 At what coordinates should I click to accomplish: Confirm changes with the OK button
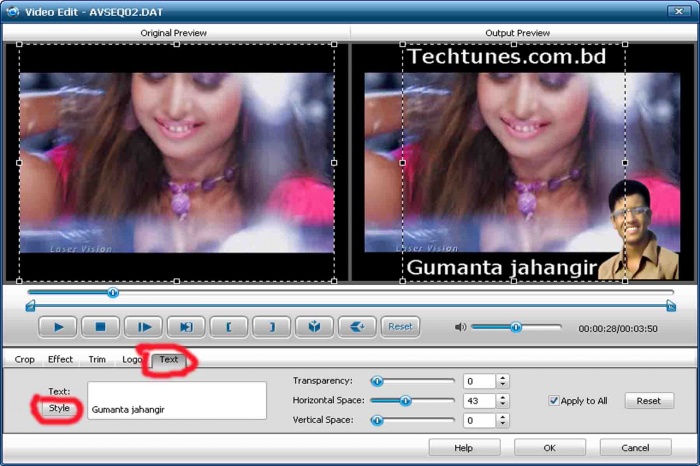click(x=550, y=448)
